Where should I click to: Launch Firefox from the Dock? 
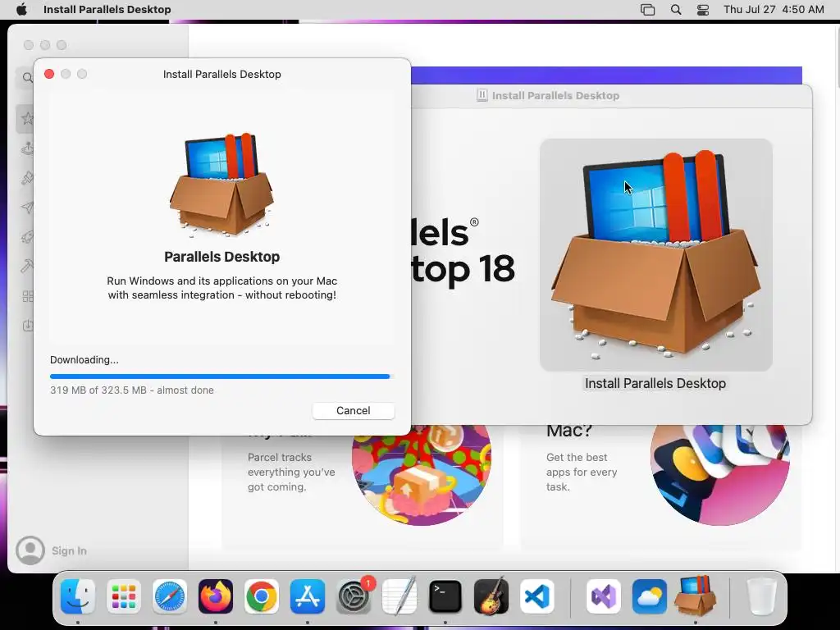pos(216,596)
